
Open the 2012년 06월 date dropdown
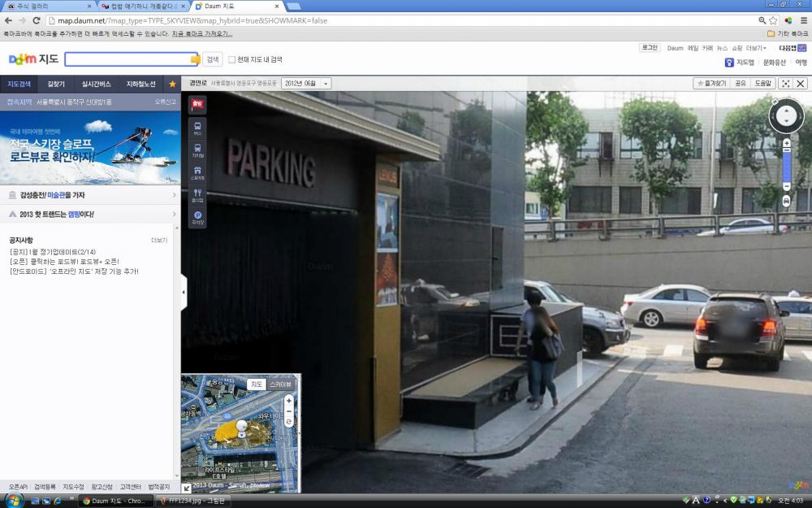pos(306,84)
